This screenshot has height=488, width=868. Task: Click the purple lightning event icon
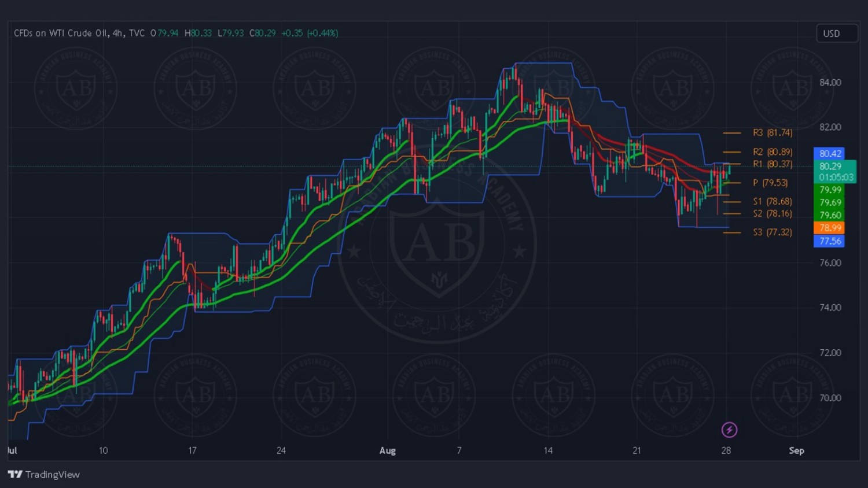pyautogui.click(x=729, y=430)
